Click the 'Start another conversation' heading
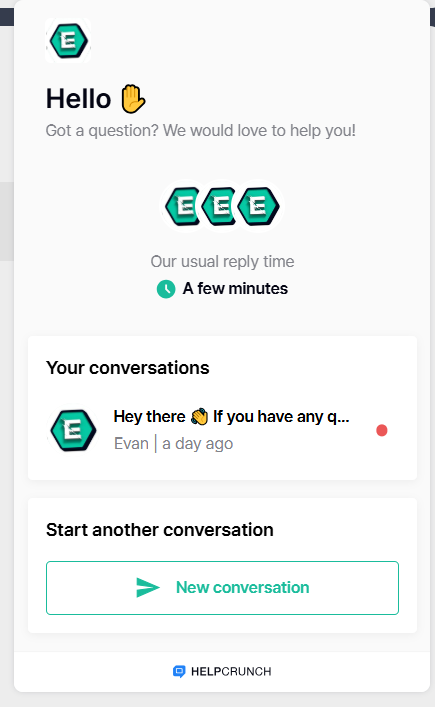Viewport: 435px width, 707px height. point(160,530)
